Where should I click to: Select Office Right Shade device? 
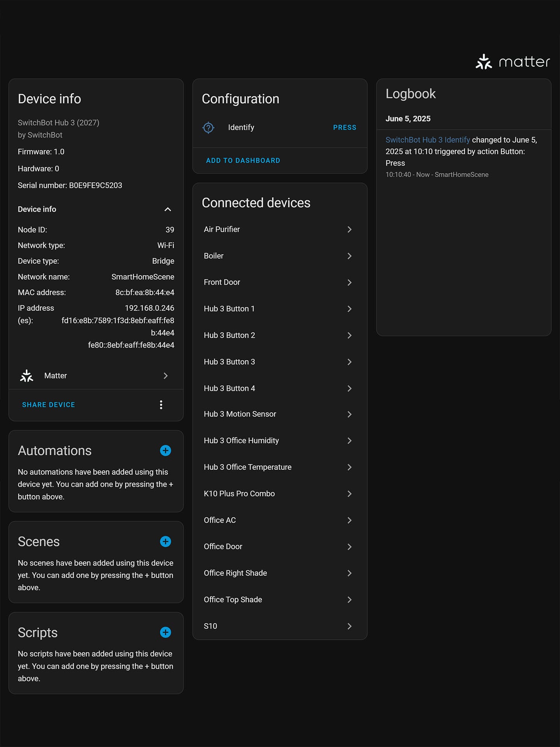[x=280, y=573]
